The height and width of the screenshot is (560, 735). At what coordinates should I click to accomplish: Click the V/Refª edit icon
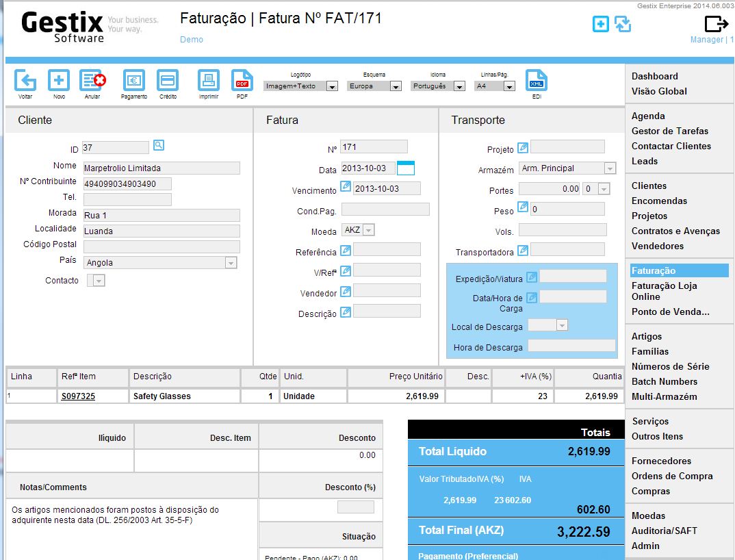[x=346, y=270]
